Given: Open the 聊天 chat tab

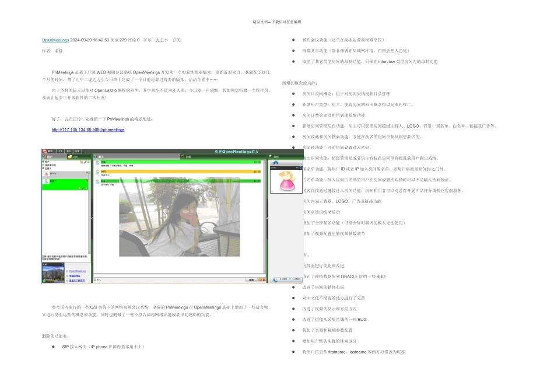Looking at the screenshot, I should click(136, 156).
